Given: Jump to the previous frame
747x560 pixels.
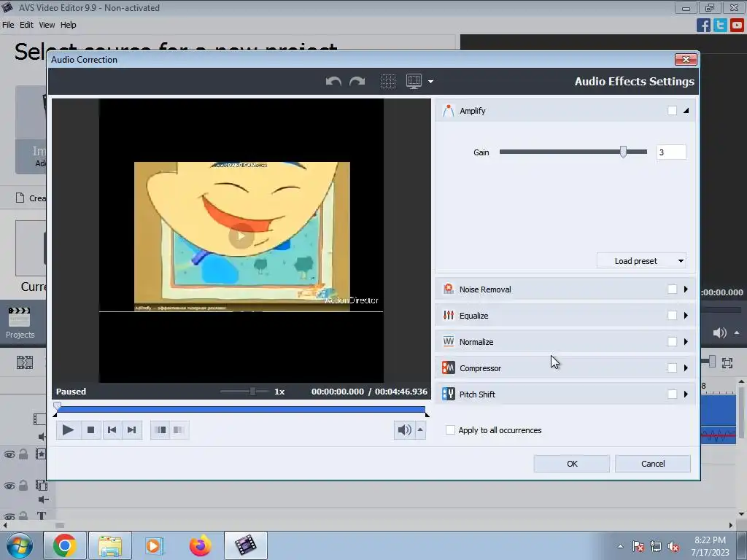Looking at the screenshot, I should (112, 430).
